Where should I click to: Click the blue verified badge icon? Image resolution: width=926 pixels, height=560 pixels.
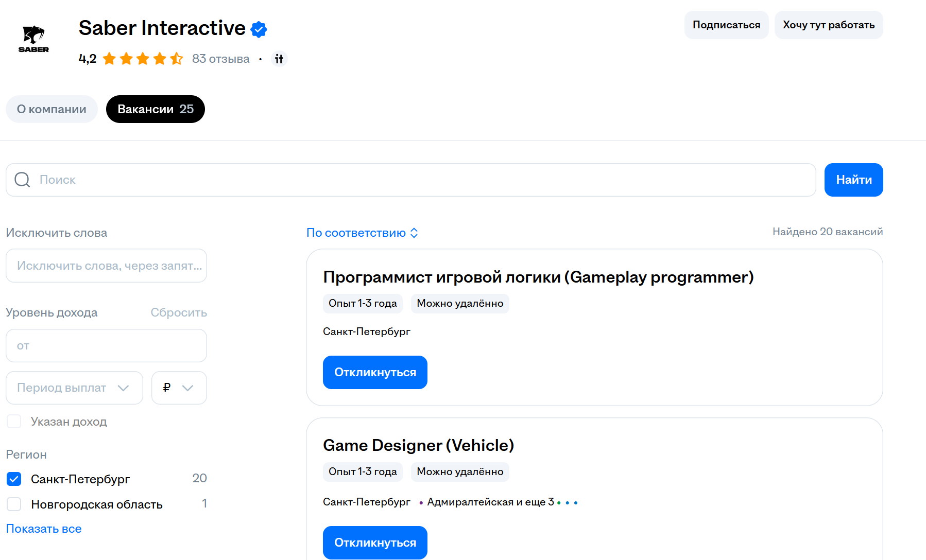(x=259, y=29)
